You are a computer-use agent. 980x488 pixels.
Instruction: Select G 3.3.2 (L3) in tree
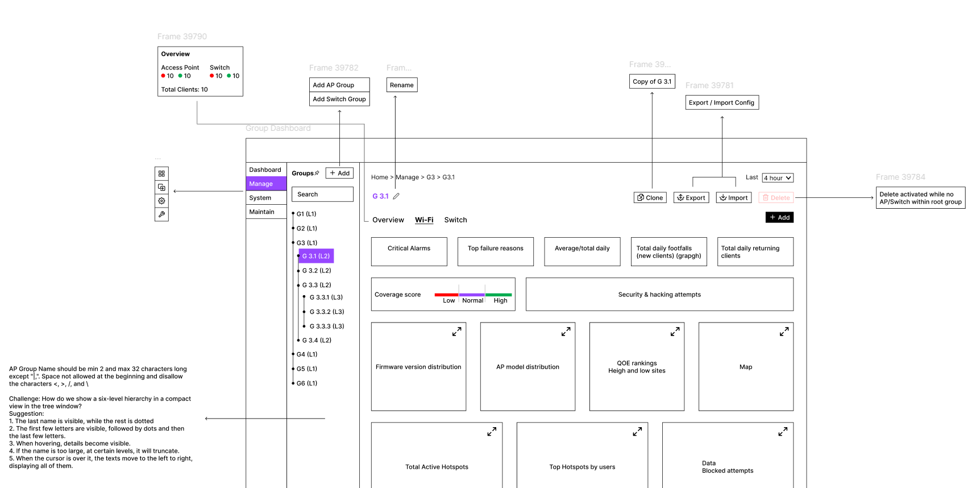pyautogui.click(x=326, y=312)
